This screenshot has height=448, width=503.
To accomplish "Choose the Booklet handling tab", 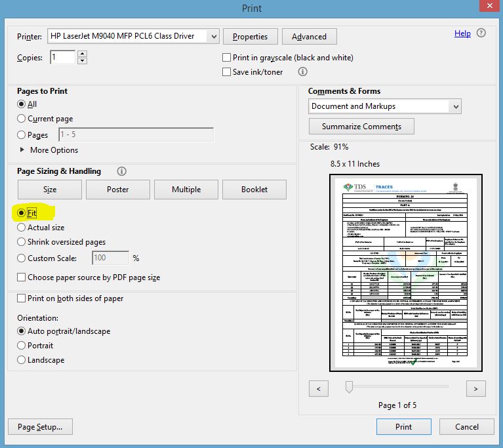I will (254, 190).
